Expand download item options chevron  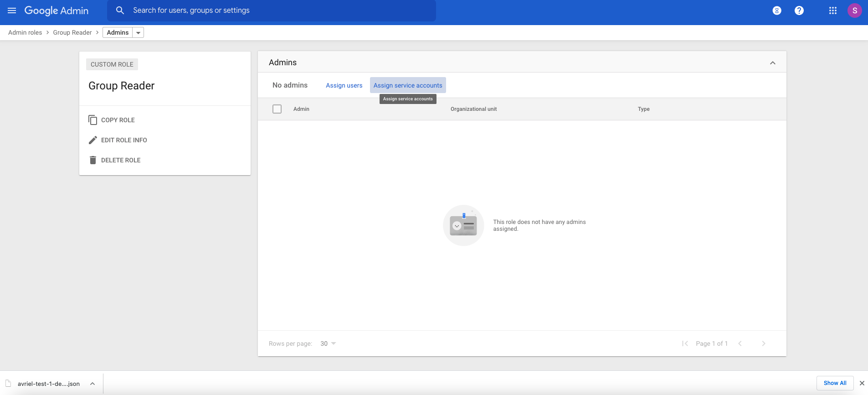coord(92,384)
